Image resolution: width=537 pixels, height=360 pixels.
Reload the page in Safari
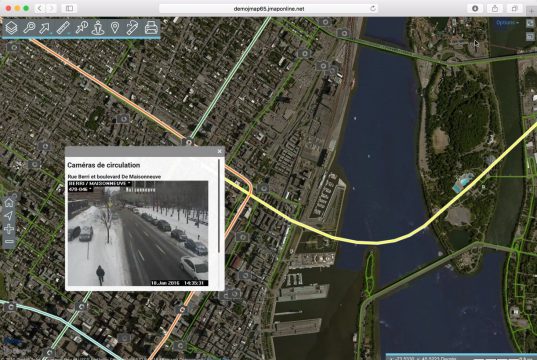point(373,9)
